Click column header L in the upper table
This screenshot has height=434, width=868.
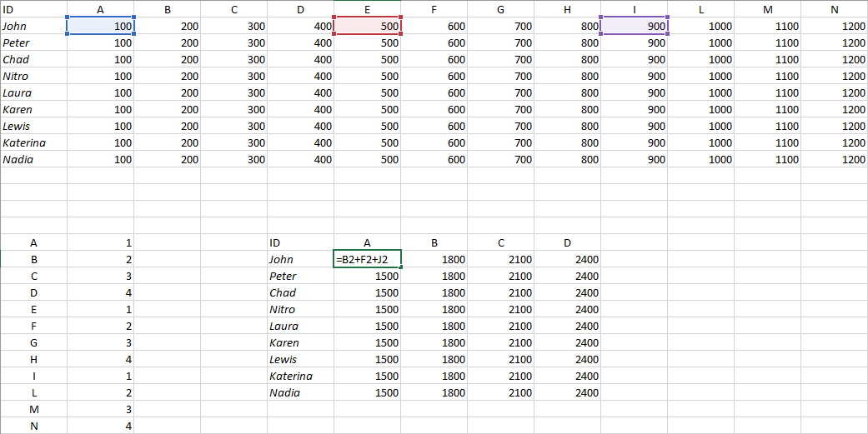point(701,9)
